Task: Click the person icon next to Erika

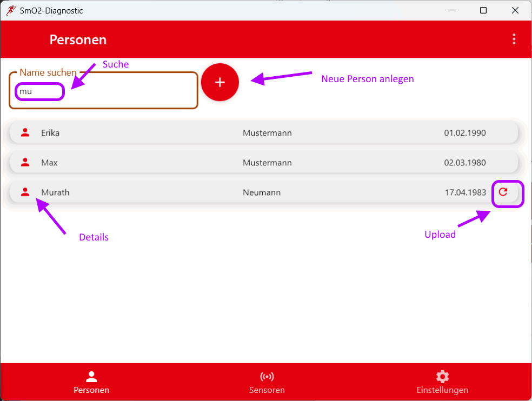Action: [x=25, y=132]
